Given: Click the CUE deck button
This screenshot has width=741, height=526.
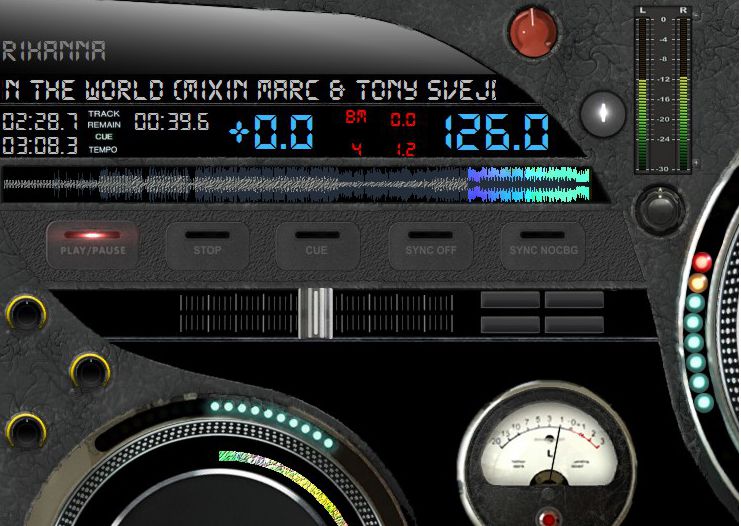Looking at the screenshot, I should click(317, 246).
